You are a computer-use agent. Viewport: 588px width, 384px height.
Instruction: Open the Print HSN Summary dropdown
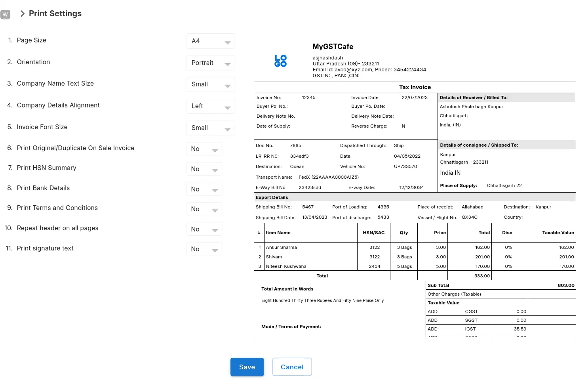[204, 169]
